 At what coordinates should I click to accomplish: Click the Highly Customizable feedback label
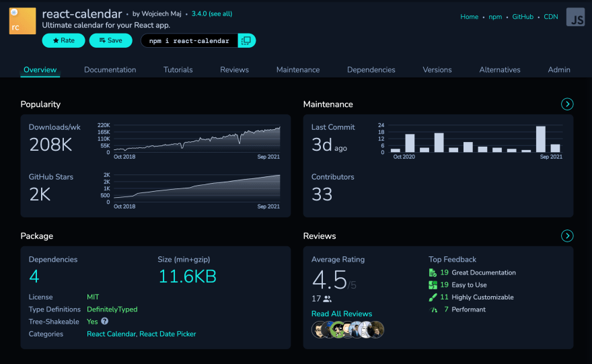[482, 297]
